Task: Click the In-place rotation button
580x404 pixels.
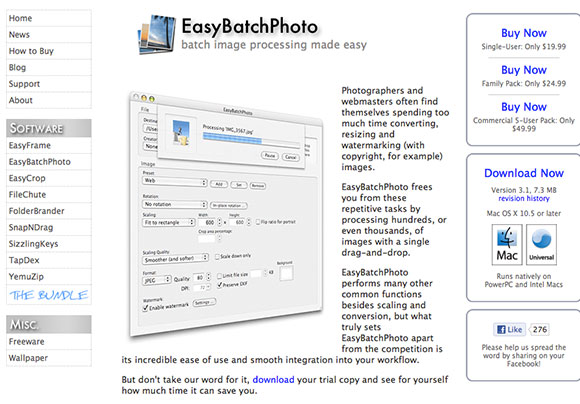Action: pos(229,205)
